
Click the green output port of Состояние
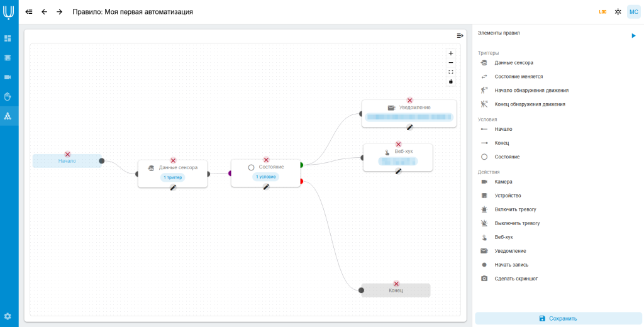point(301,165)
